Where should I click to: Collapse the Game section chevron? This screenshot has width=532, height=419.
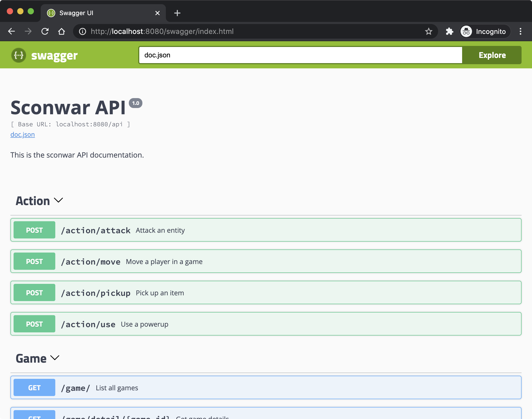[x=55, y=358]
